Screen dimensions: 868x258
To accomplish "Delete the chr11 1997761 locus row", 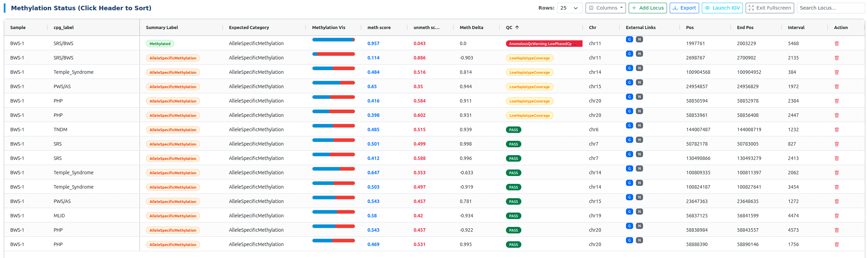I will coord(837,43).
